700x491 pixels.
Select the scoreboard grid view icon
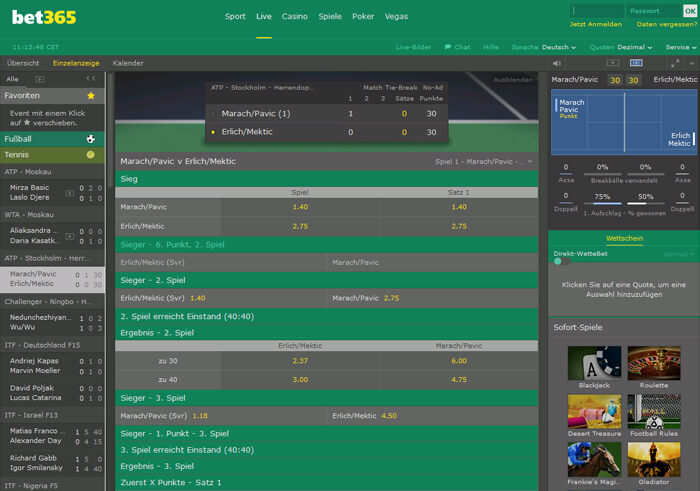tap(636, 63)
